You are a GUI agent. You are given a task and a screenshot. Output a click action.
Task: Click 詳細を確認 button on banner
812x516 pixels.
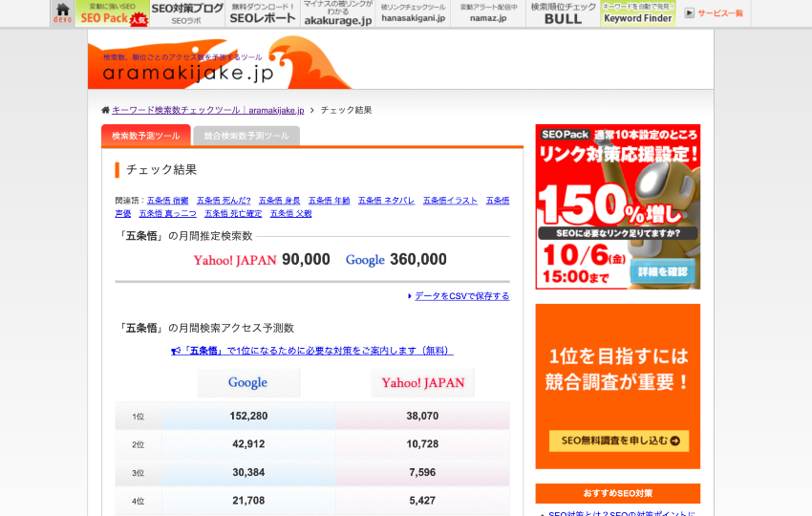point(662,272)
